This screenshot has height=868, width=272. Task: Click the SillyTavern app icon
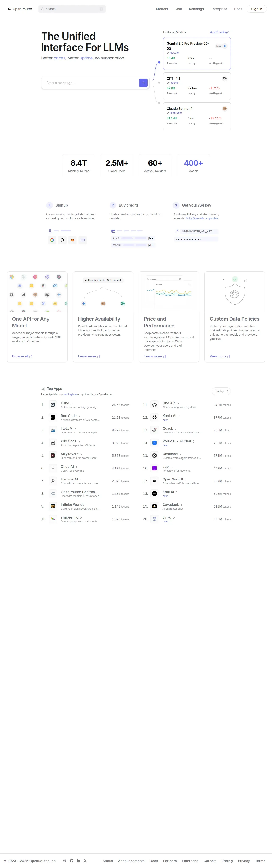(x=53, y=455)
